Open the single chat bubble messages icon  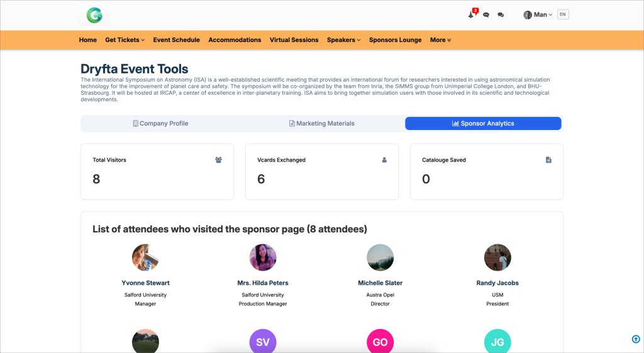click(x=486, y=14)
